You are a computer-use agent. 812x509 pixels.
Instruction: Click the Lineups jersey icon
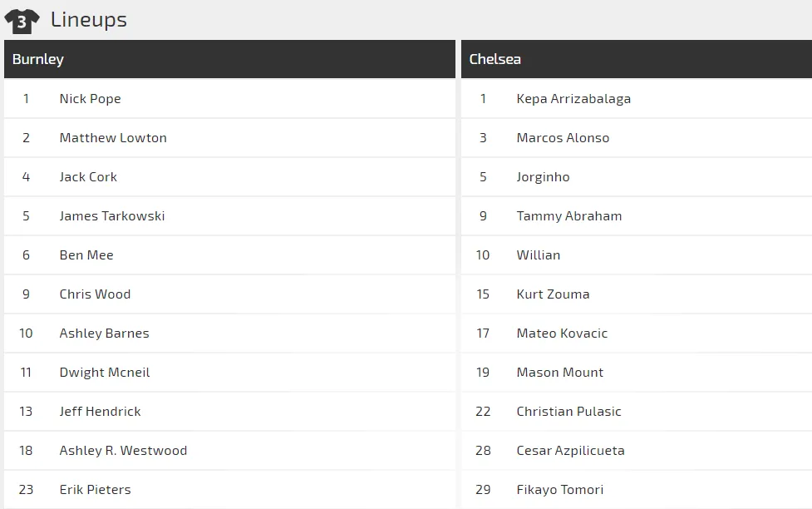coord(22,21)
